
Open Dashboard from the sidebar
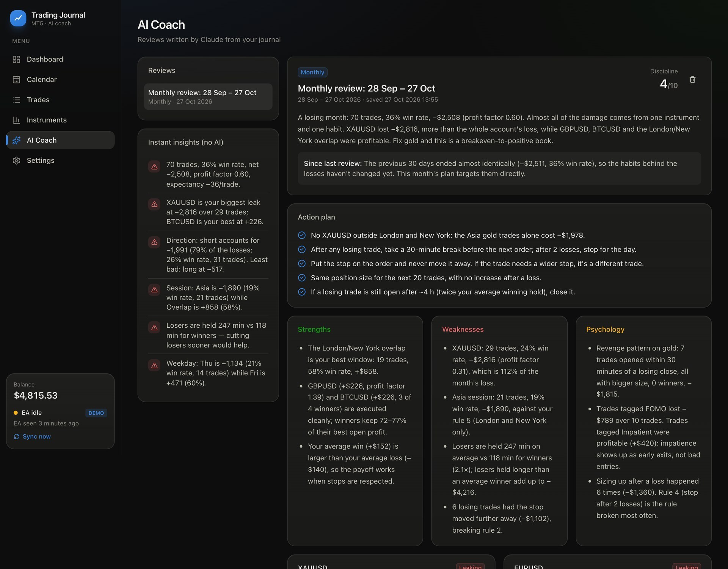click(60, 59)
